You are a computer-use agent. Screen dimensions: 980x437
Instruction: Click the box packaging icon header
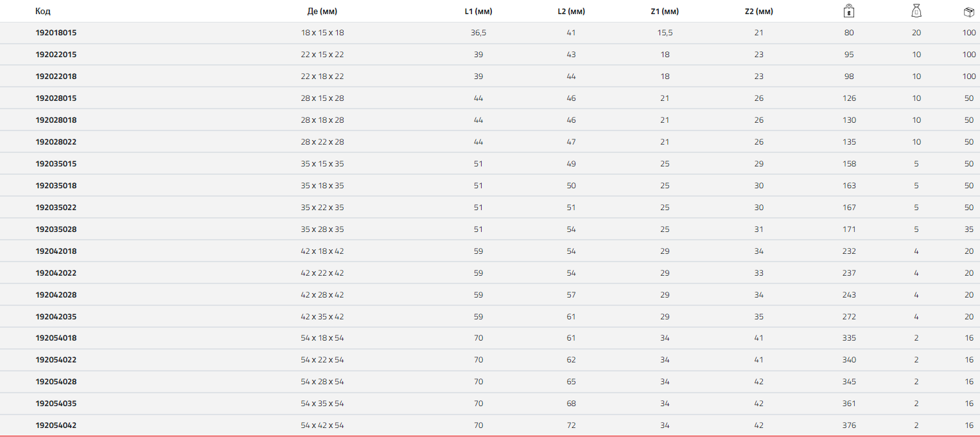969,12
